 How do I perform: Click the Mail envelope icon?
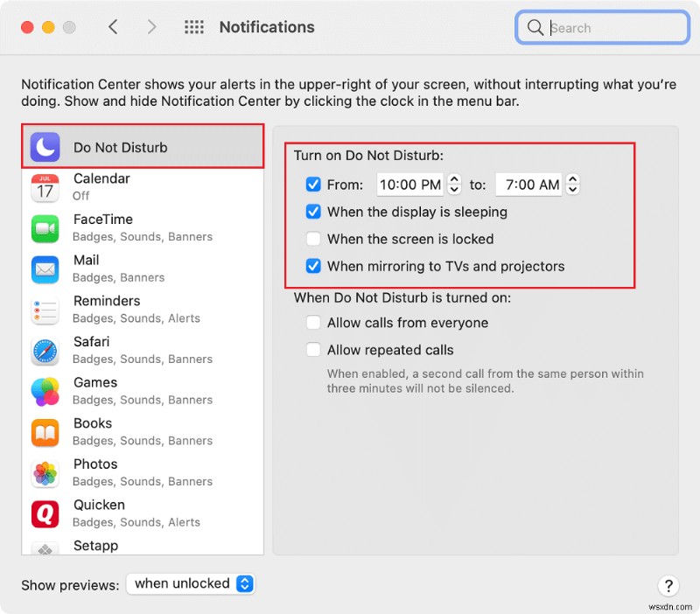[45, 269]
